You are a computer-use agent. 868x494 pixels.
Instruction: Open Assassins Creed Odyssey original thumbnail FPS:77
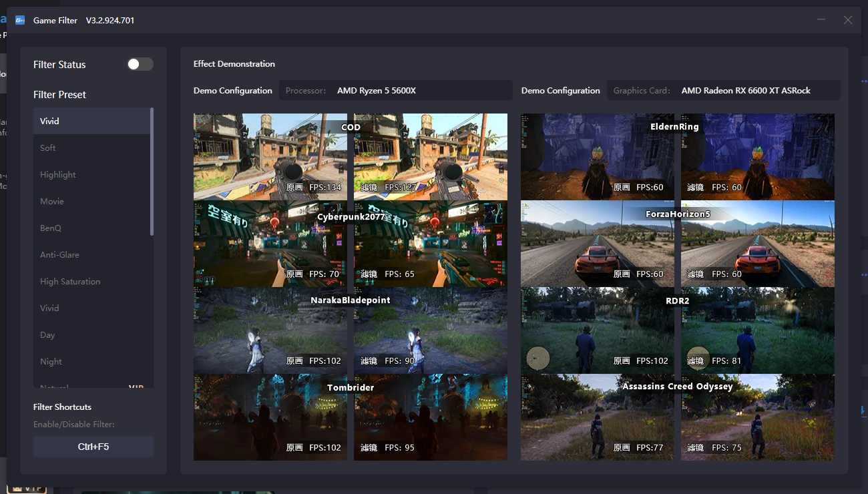pyautogui.click(x=598, y=417)
